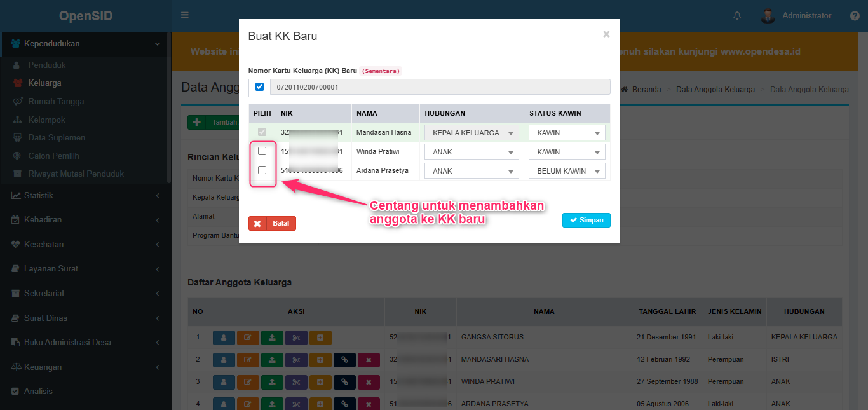Expand the Statistik sidebar menu
This screenshot has width=868, height=410.
tap(38, 196)
